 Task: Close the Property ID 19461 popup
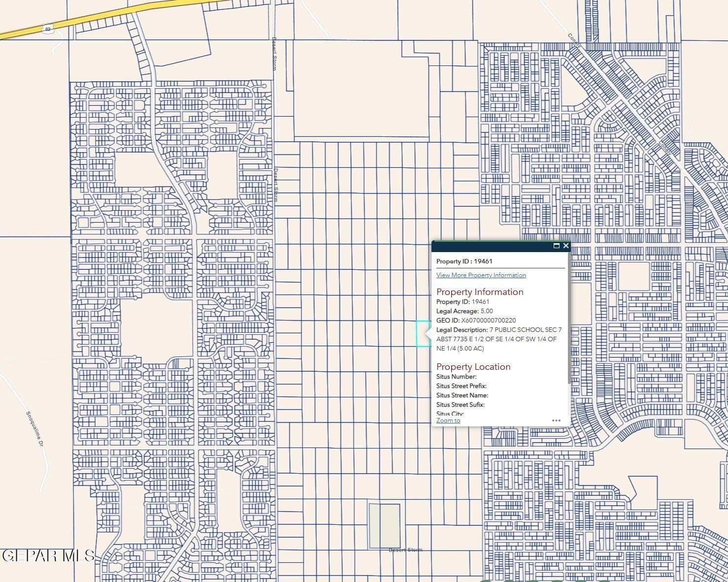(x=565, y=246)
